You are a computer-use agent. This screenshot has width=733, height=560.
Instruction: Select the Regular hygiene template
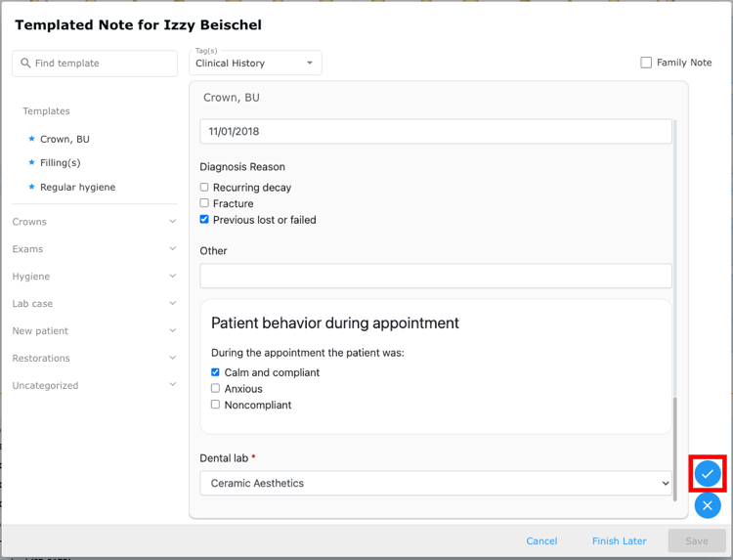77,187
